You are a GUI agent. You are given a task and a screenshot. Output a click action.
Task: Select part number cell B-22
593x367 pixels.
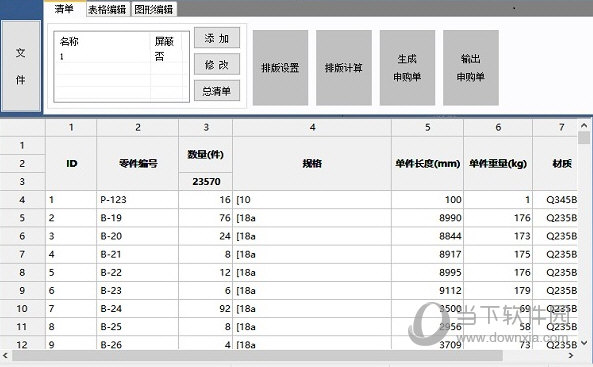click(x=138, y=272)
